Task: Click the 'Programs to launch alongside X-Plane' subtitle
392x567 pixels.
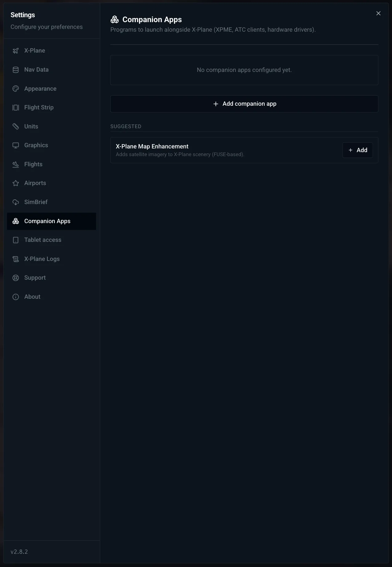Action: click(213, 30)
